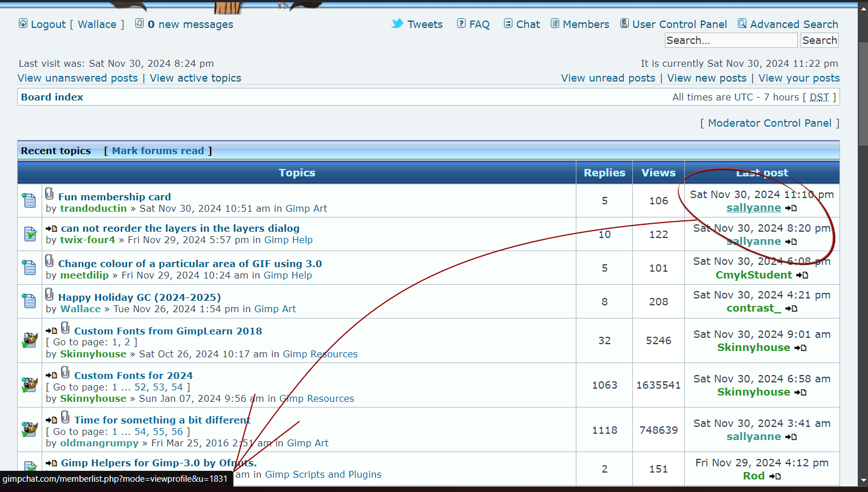868x492 pixels.
Task: Open View your posts link
Action: [x=799, y=78]
